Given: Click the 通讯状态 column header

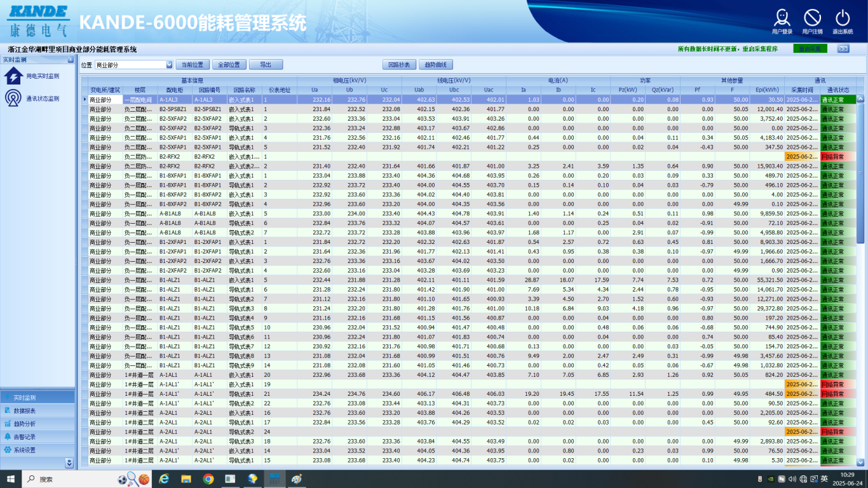Looking at the screenshot, I should [838, 90].
